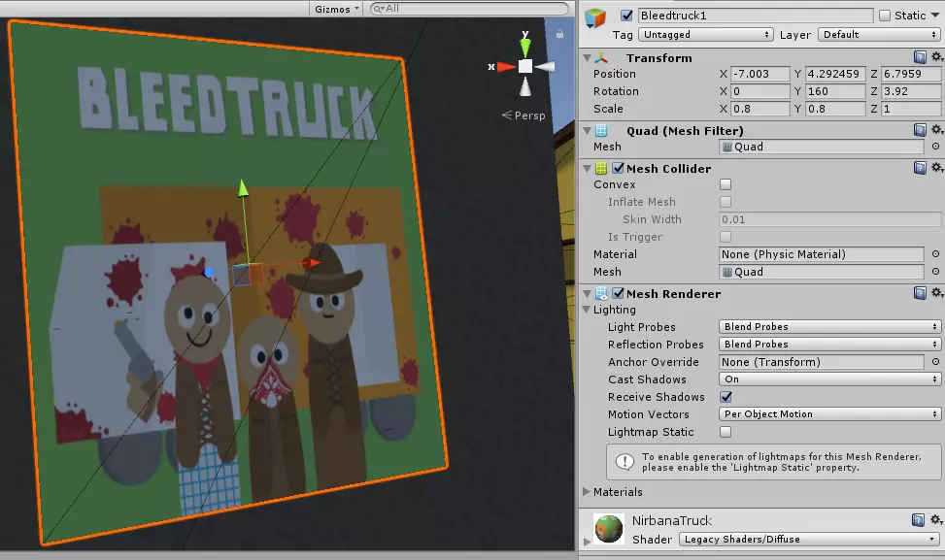Screen dimensions: 945x560
Task: Expand the Materials foldout
Action: (586, 491)
